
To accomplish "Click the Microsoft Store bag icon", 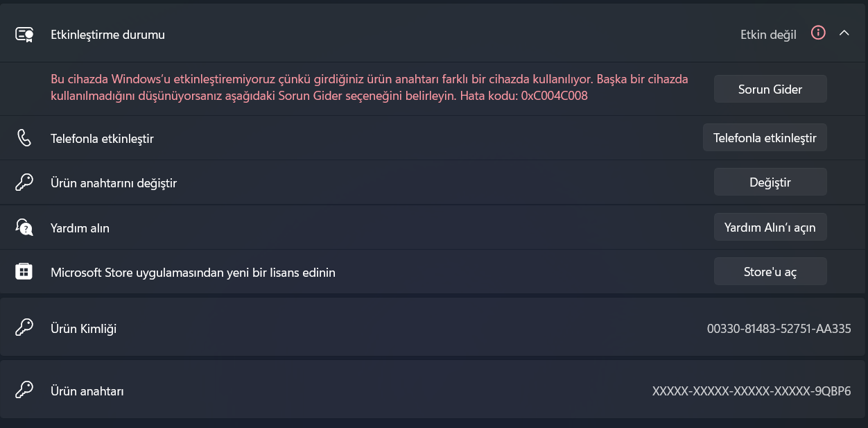I will (x=24, y=272).
